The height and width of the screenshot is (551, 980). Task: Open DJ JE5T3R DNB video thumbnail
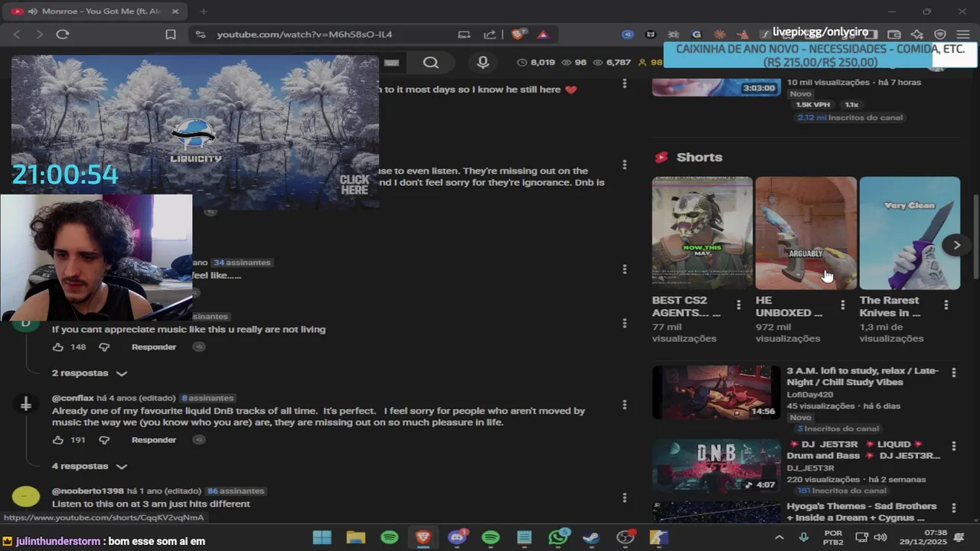tap(717, 466)
